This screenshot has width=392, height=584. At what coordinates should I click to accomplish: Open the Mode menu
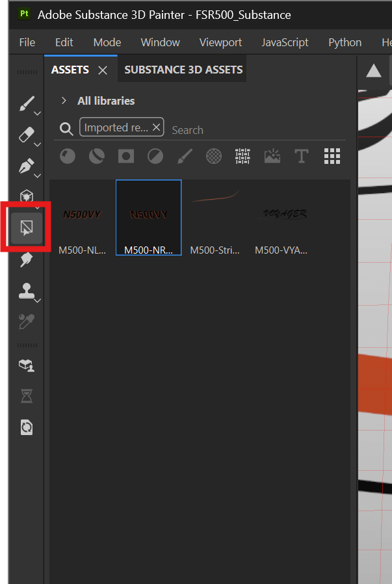click(x=107, y=42)
